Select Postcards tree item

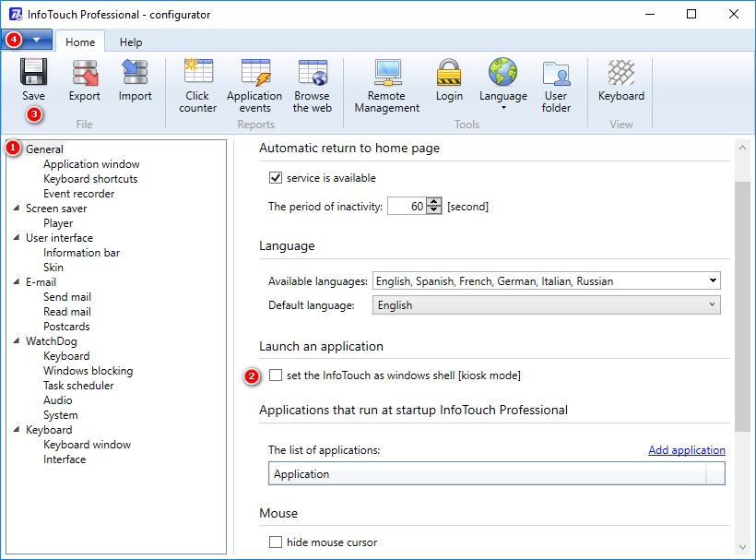(x=66, y=327)
